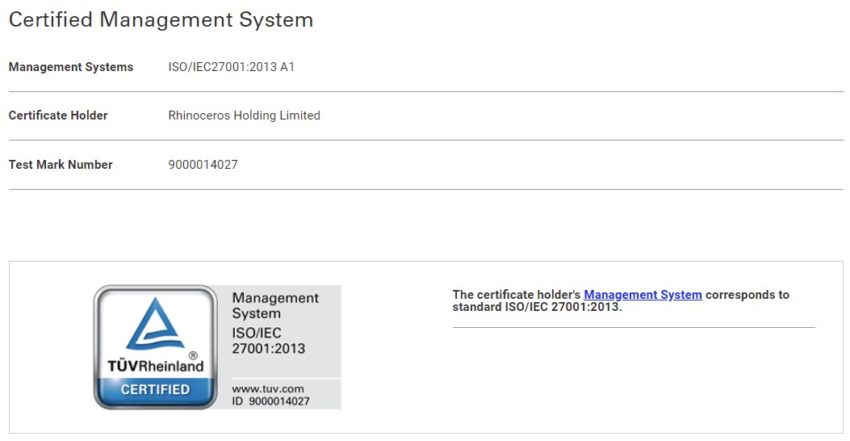
Task: Select the Rhinoceros Holding Limited text
Action: click(x=244, y=116)
